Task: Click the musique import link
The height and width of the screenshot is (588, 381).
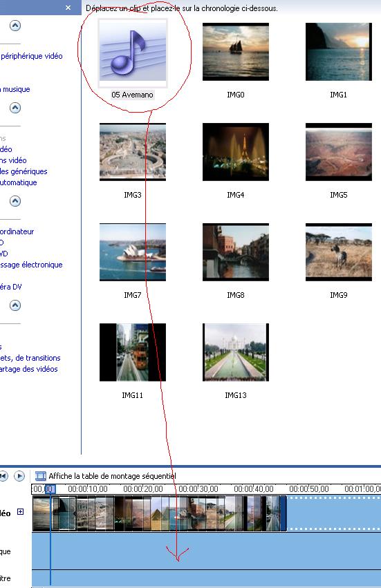Action: [x=15, y=89]
